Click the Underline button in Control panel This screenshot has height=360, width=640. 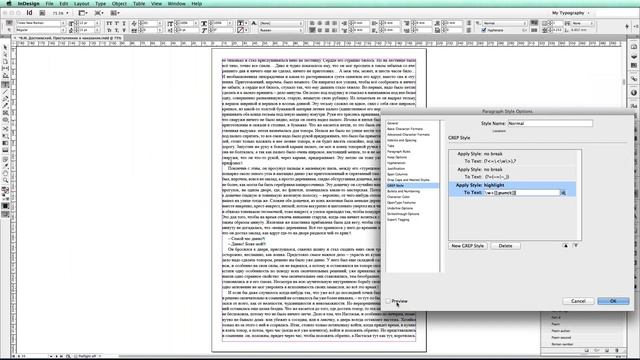point(124,23)
